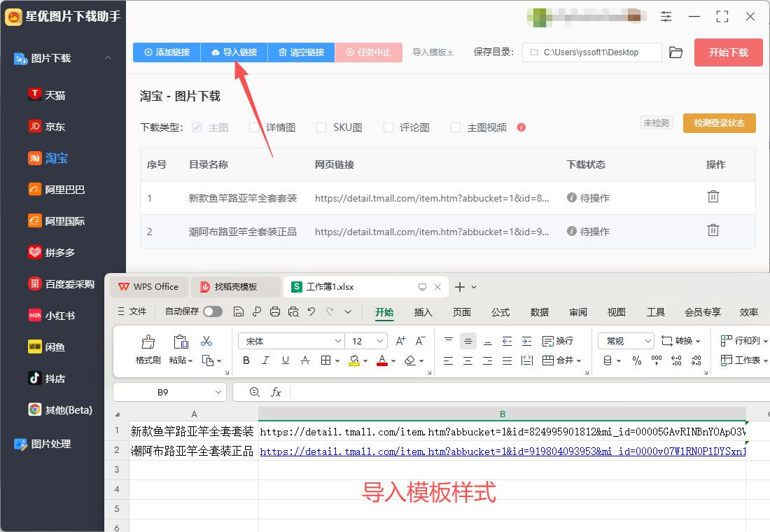Screen dimensions: 770x532
Task: Delete row 1 新款鱼竿路亚竿 with trash icon
Action: tap(713, 197)
